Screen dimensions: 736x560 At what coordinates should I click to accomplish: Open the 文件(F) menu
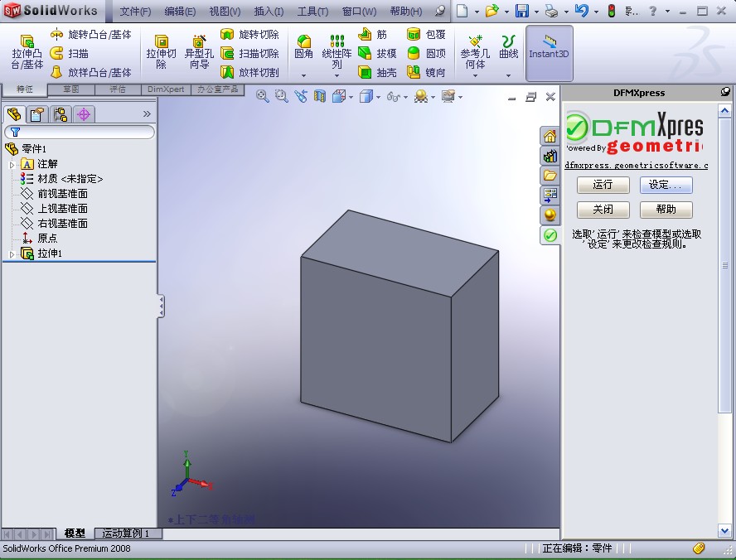pos(135,12)
